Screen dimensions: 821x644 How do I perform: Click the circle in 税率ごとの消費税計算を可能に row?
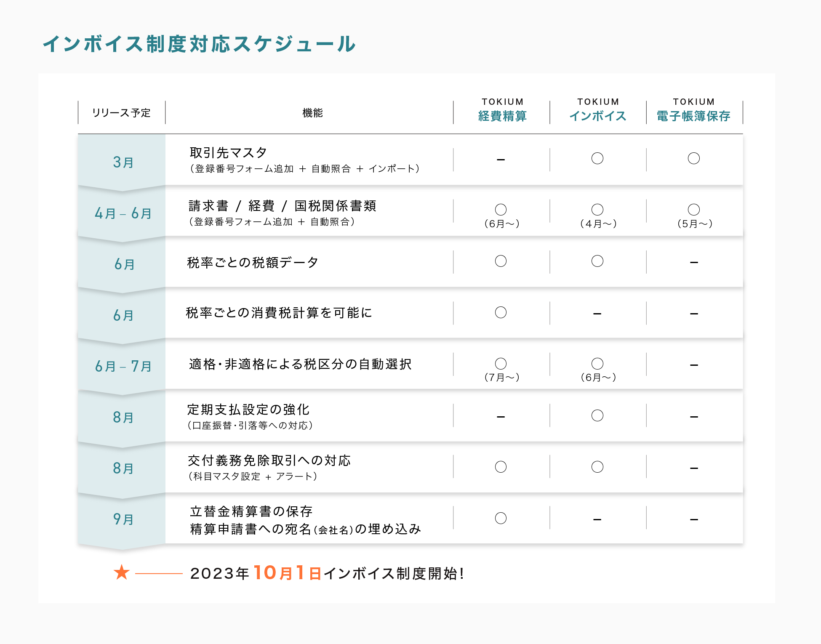pyautogui.click(x=501, y=312)
